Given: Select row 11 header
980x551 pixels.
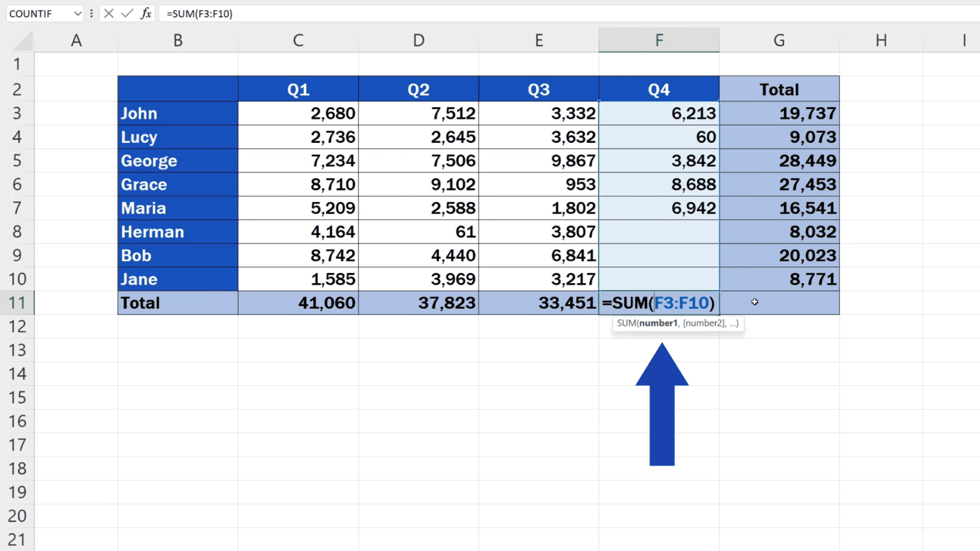Looking at the screenshot, I should (17, 303).
